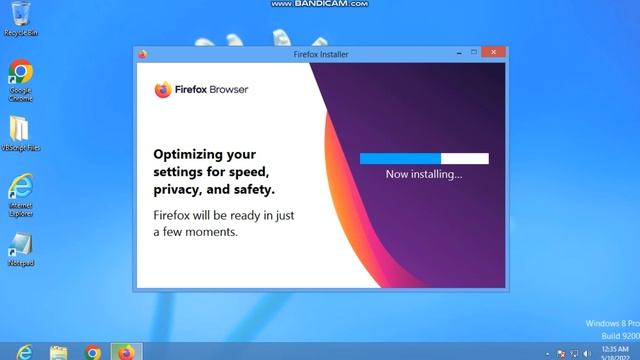Open the Recycle Bin desktop icon
Image resolution: width=640 pixels, height=360 pixels.
[x=20, y=18]
